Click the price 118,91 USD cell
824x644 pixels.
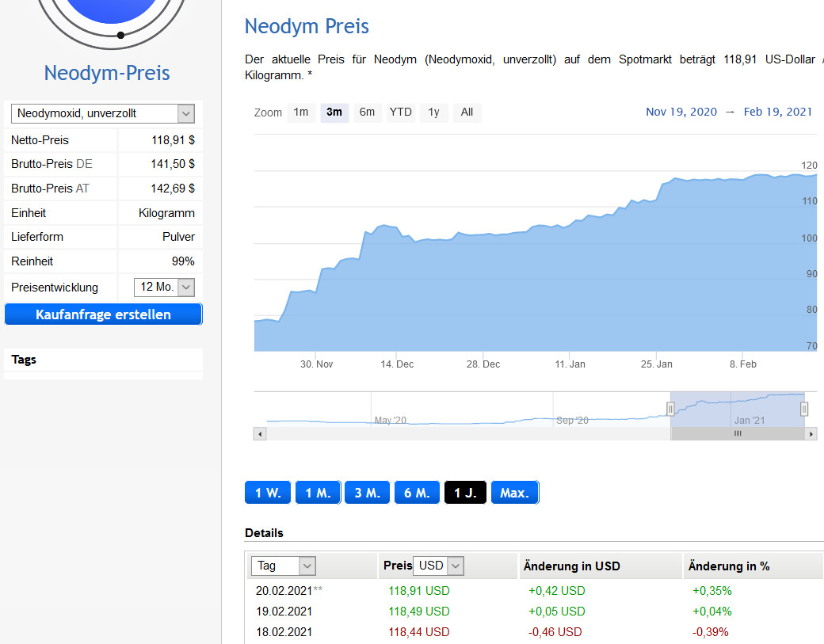click(419, 591)
